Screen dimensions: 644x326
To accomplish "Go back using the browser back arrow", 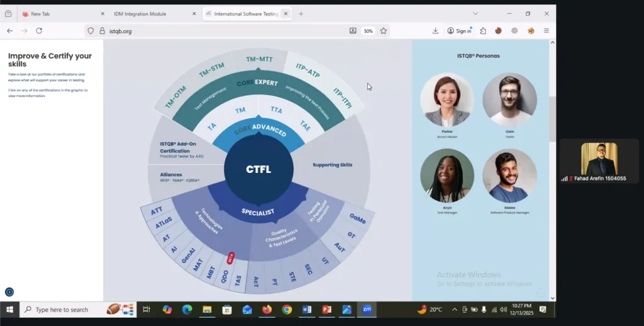I will [x=10, y=31].
